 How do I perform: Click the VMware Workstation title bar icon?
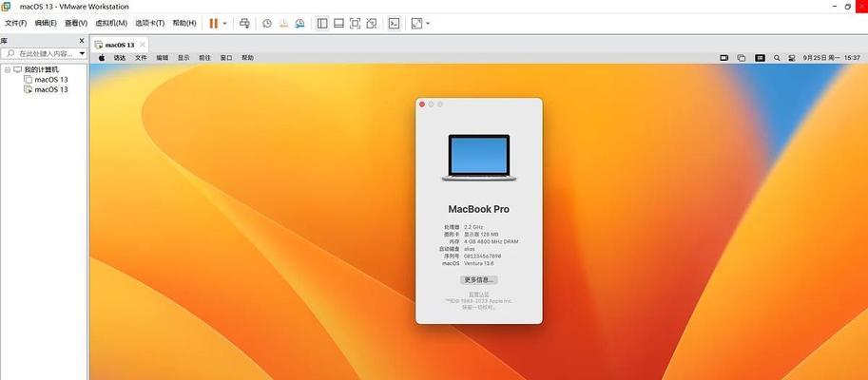point(6,7)
